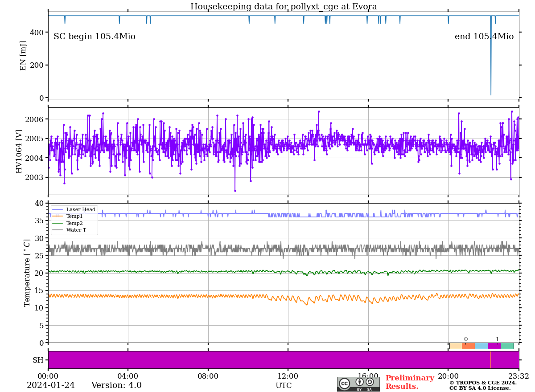The width and height of the screenshot is (535, 392).
Task: Click the 'Version: 4.0' text
Action: click(116, 385)
